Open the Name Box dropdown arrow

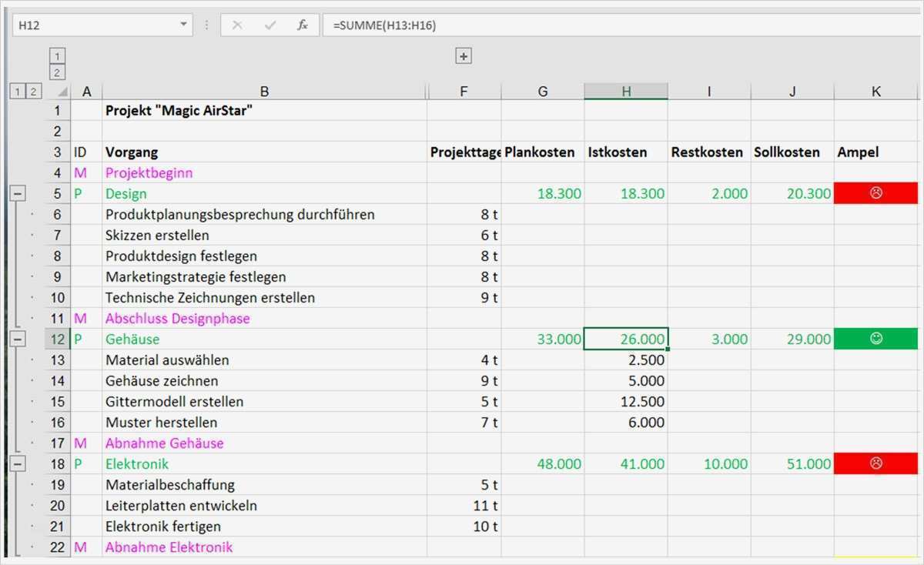click(x=185, y=24)
